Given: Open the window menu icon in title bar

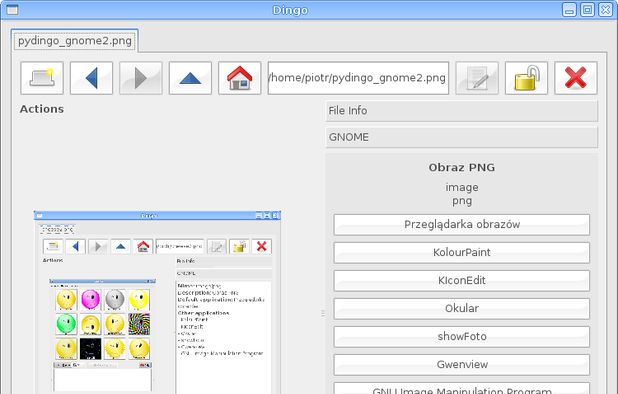Looking at the screenshot, I should (12, 9).
